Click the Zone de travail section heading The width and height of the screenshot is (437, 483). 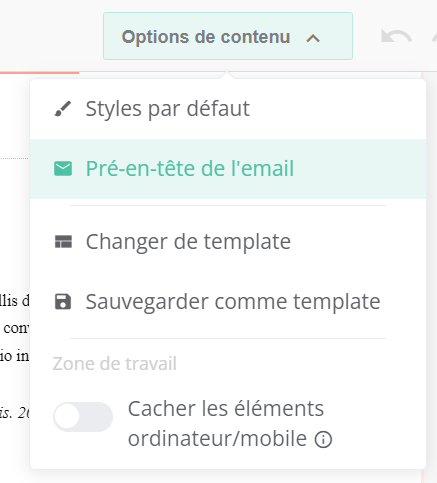115,363
